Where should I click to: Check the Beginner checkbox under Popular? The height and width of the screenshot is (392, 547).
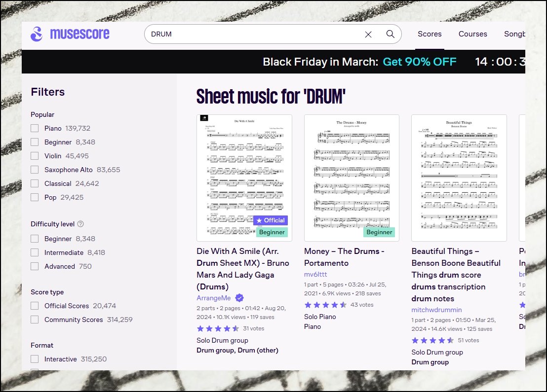pyautogui.click(x=35, y=142)
